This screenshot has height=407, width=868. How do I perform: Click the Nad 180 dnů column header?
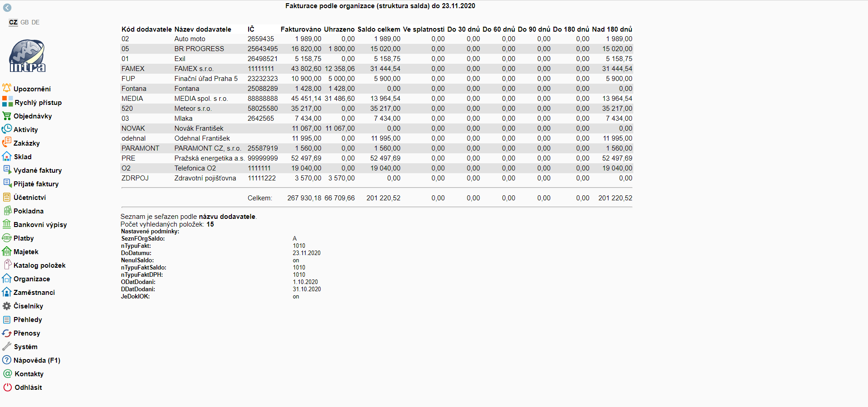coord(612,29)
